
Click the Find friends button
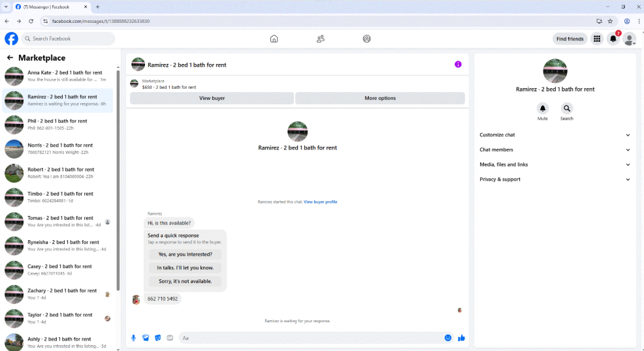coord(570,39)
